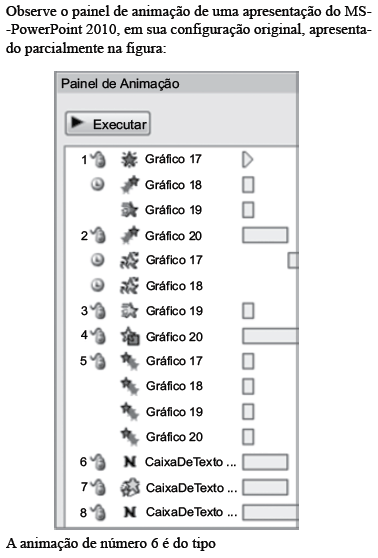
Task: Click effect icon of animation 4 Gráfico 20
Action: (129, 336)
